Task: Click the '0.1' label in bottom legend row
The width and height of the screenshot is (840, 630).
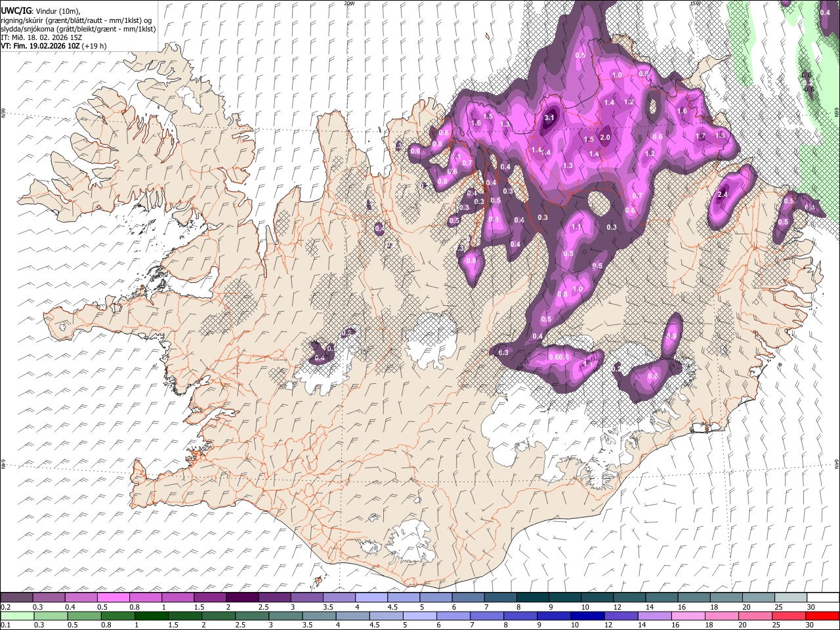Action: 5,625
